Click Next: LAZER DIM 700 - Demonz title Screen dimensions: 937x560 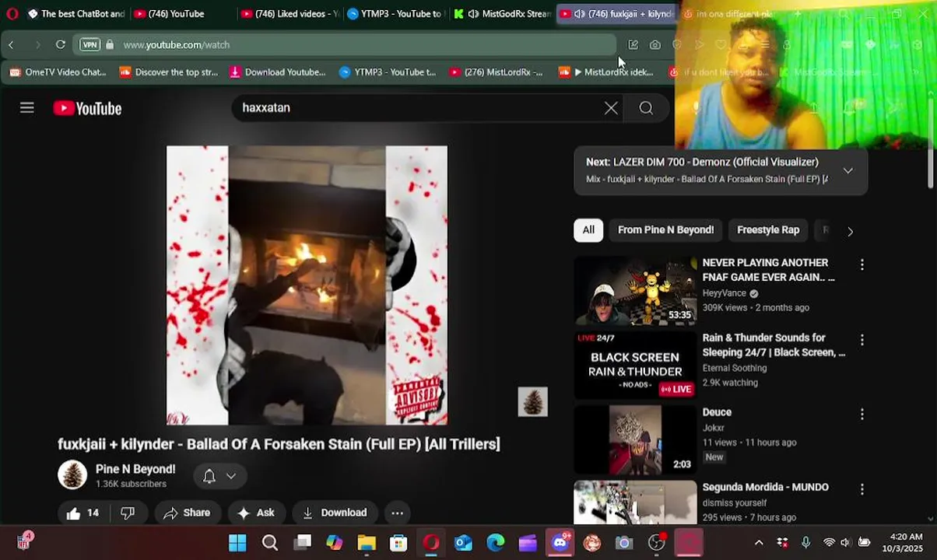tap(702, 162)
